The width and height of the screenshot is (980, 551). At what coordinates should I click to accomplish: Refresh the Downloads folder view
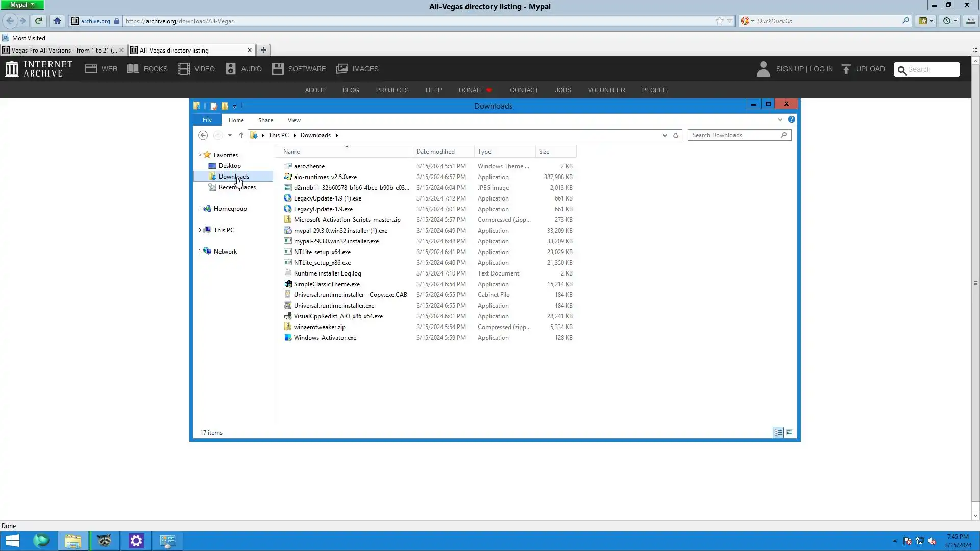[676, 135]
